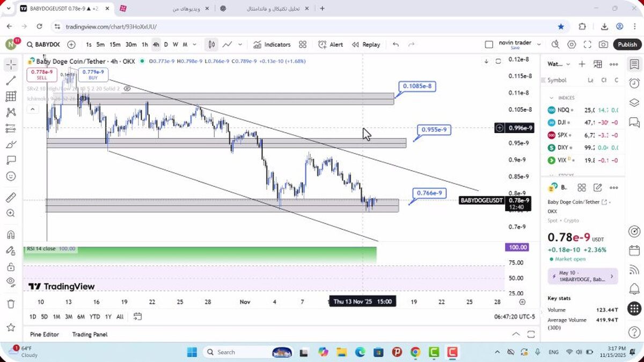Collapse the INDICES watchlist section
Viewport: 644px width, 362px height.
pyautogui.click(x=552, y=98)
